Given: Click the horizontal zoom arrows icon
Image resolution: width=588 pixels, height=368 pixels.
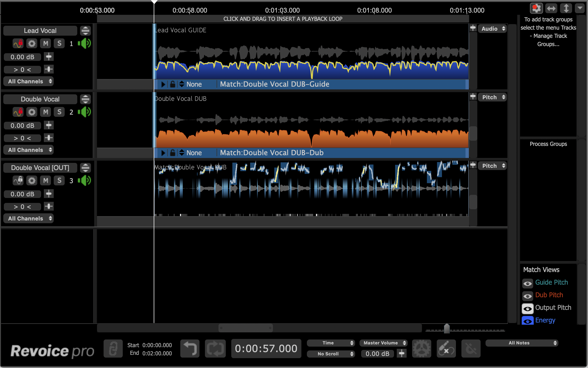Looking at the screenshot, I should pyautogui.click(x=551, y=9).
